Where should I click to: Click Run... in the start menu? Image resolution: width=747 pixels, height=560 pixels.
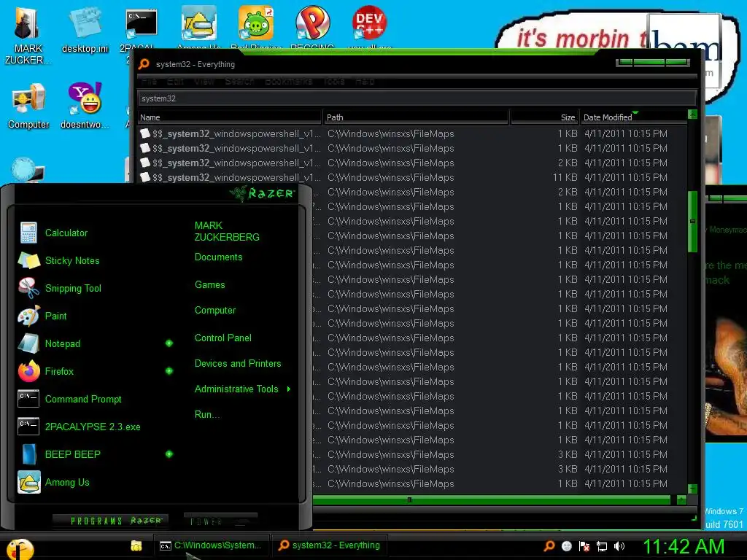[206, 414]
